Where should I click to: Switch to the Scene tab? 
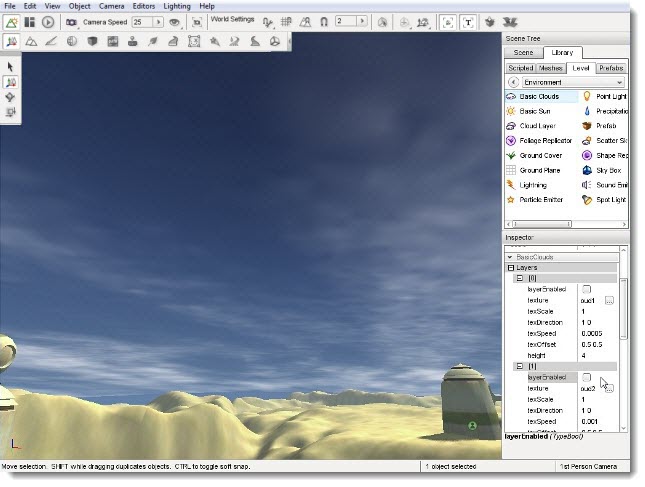(523, 52)
